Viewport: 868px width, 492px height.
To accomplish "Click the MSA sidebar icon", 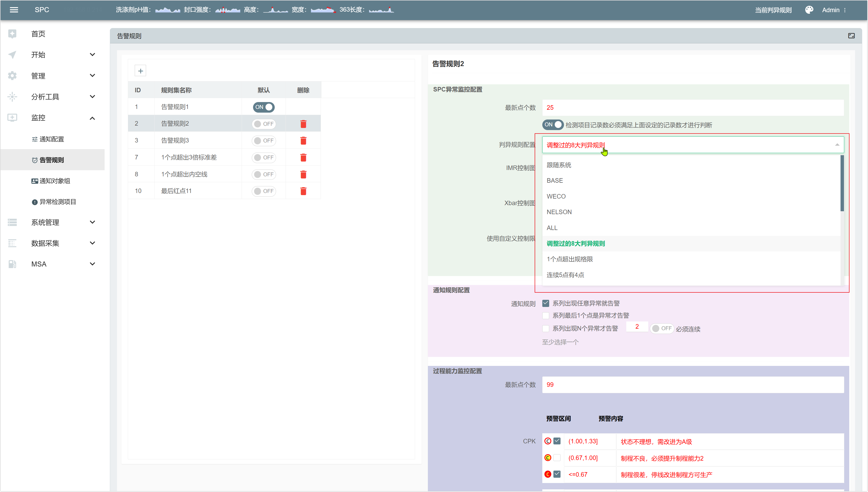I will pyautogui.click(x=12, y=264).
